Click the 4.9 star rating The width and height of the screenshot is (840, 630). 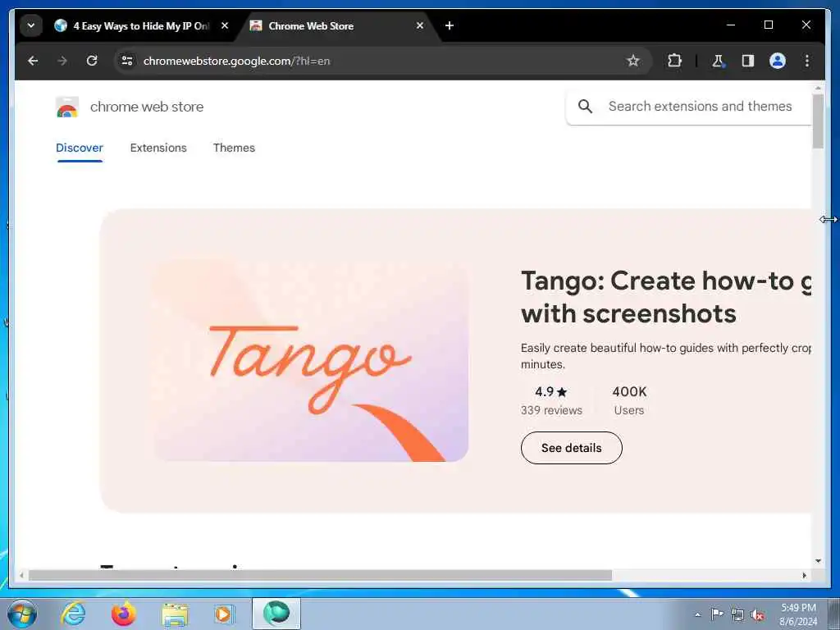click(550, 392)
